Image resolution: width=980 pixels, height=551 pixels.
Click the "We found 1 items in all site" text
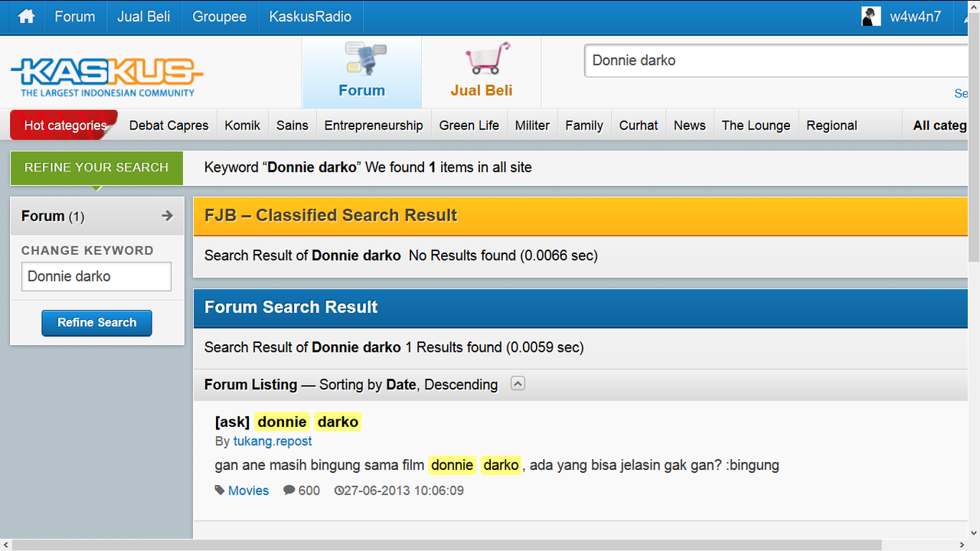pos(449,168)
